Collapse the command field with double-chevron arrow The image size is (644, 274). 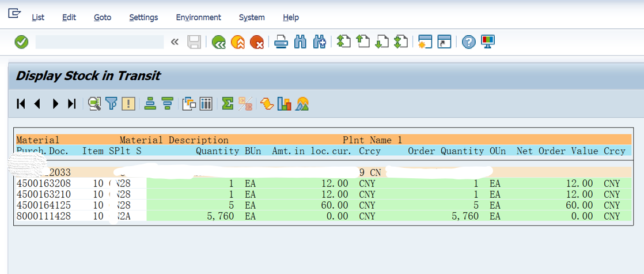pos(175,42)
